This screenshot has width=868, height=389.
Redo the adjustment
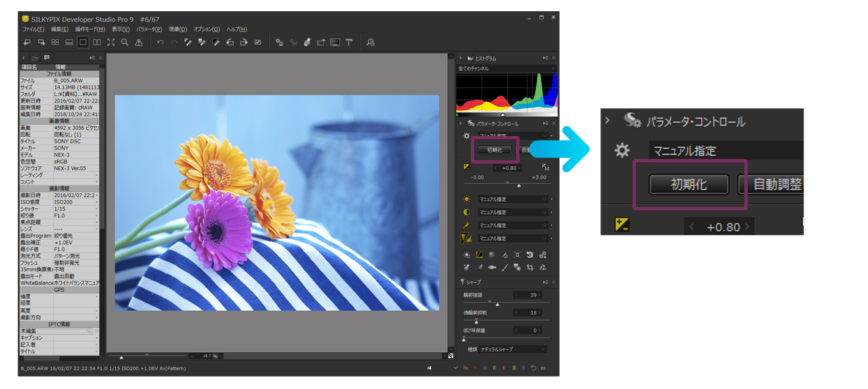point(174,42)
